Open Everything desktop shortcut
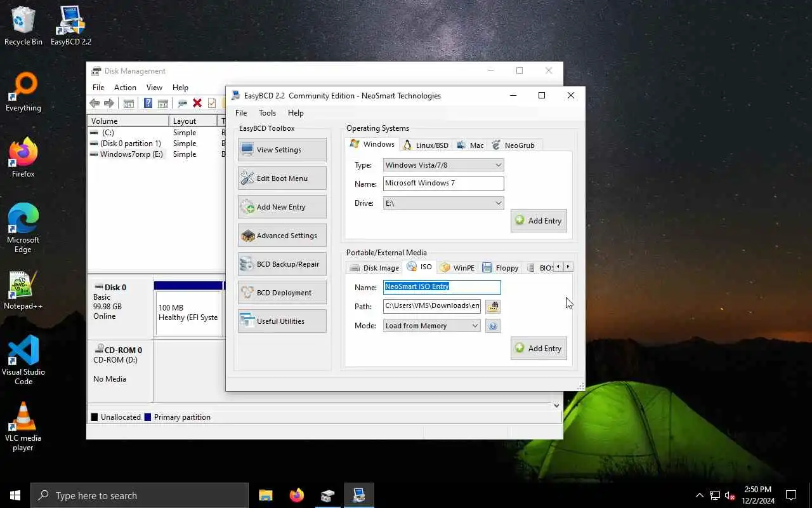This screenshot has height=508, width=812. tap(23, 92)
